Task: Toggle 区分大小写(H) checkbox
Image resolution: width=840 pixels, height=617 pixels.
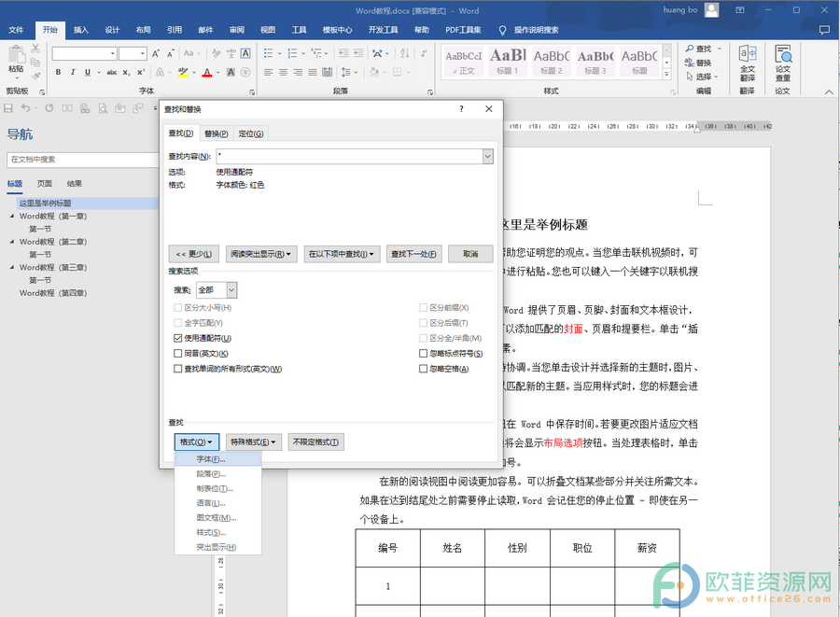Action: [178, 307]
